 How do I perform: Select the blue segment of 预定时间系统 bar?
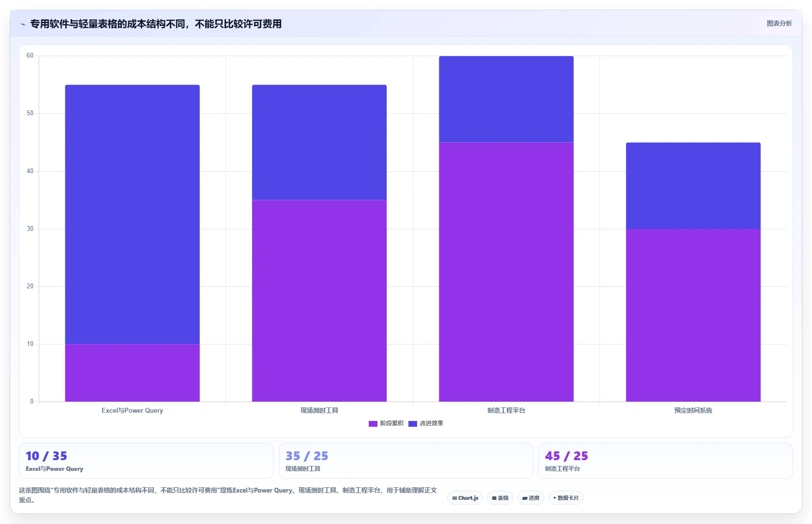693,185
